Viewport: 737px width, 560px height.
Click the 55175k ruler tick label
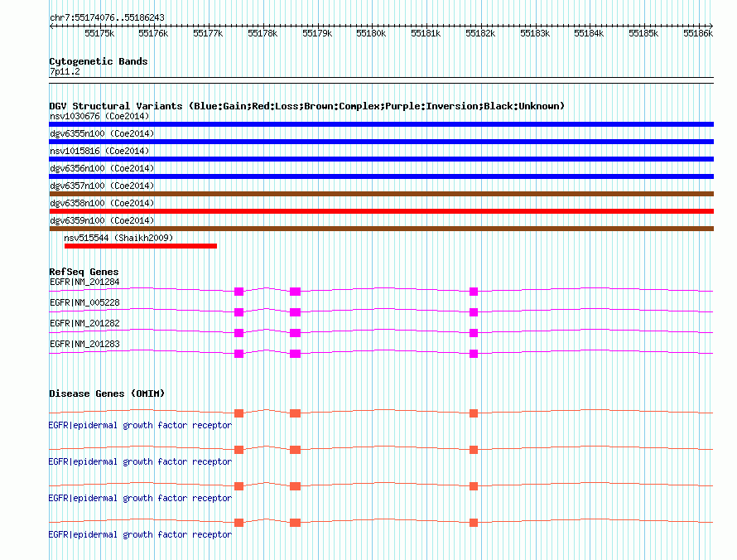tap(99, 33)
